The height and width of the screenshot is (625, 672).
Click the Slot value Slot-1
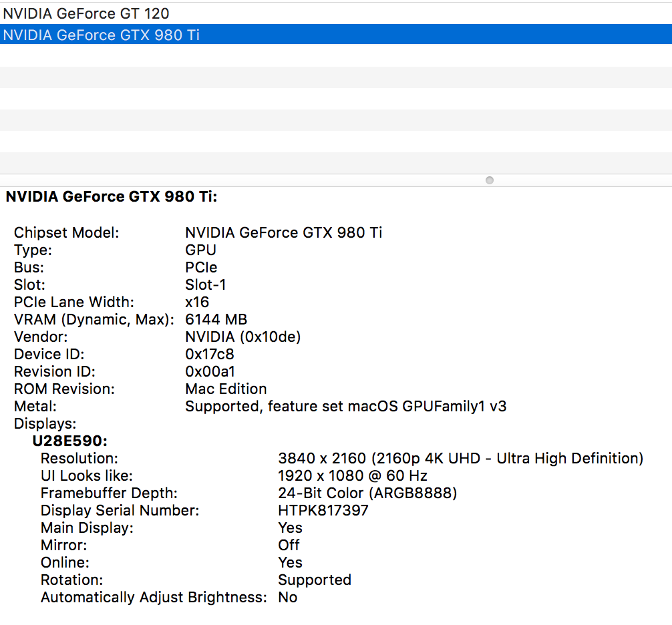206,285
